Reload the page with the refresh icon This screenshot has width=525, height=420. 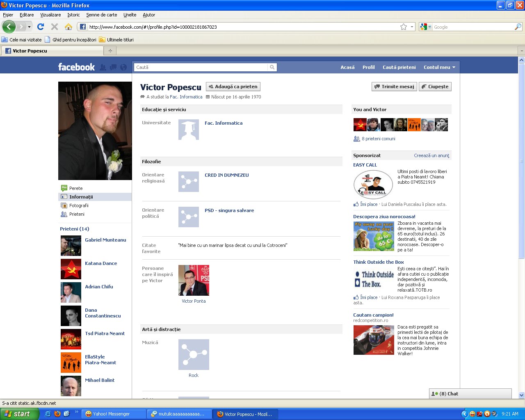(x=40, y=27)
